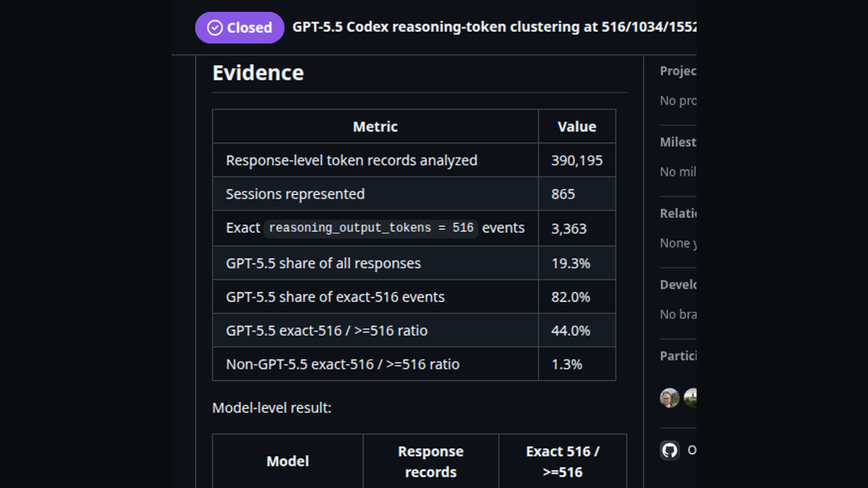Select 'GPT-5.5 share of exact-516 events' cell
The height and width of the screenshot is (488, 868).
375,297
